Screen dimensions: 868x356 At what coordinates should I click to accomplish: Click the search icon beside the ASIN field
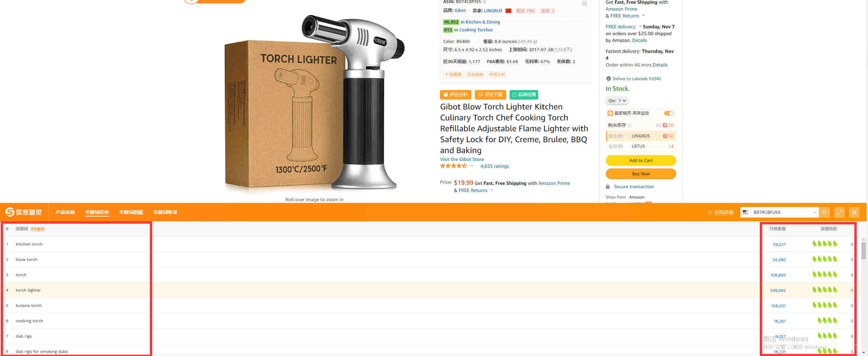click(x=824, y=212)
